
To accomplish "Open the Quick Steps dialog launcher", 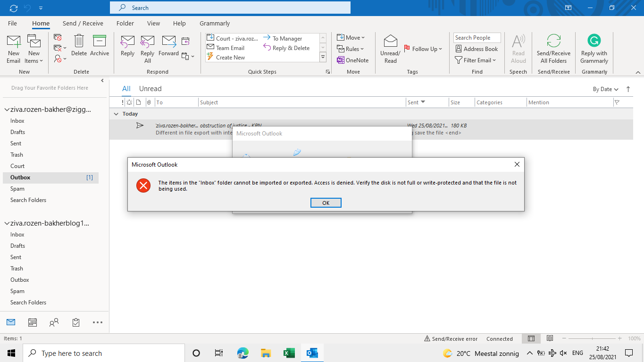I will 328,72.
